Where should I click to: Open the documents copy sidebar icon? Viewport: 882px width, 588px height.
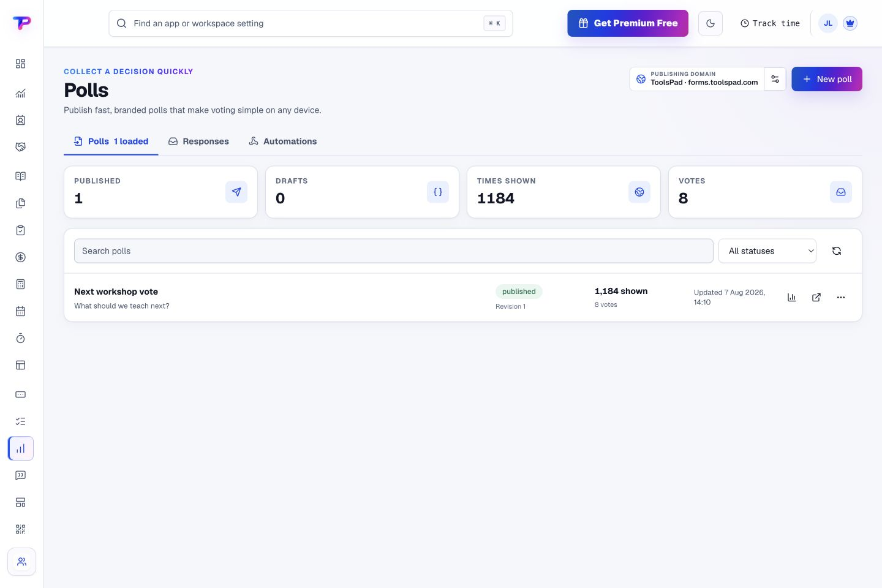tap(20, 203)
